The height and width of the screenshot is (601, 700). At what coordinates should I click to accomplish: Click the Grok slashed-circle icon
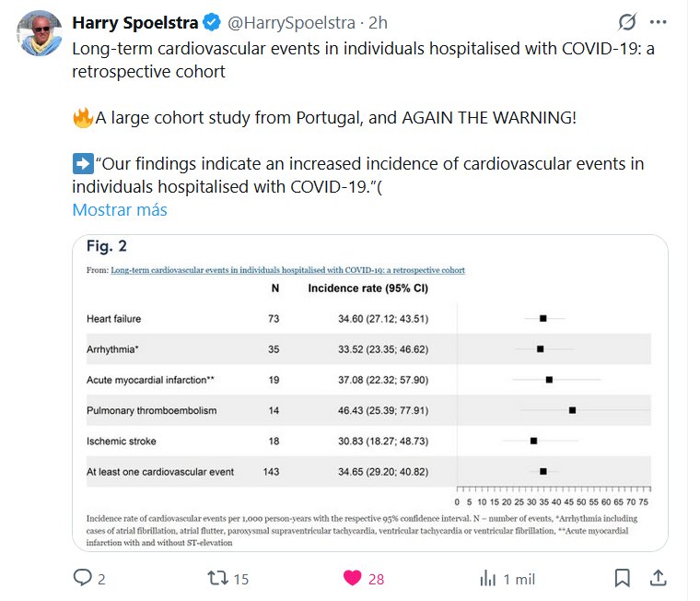pos(627,22)
